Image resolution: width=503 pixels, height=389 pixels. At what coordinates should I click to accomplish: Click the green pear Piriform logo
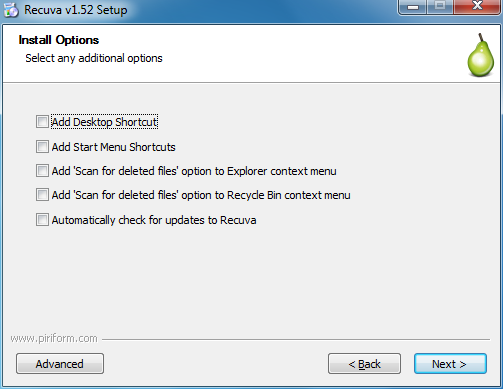pos(481,55)
